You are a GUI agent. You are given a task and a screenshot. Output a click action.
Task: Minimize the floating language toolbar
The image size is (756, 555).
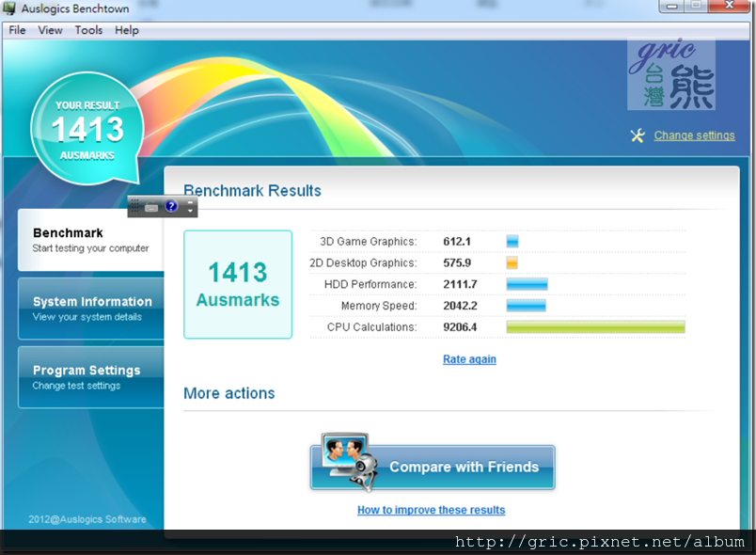[x=191, y=201]
